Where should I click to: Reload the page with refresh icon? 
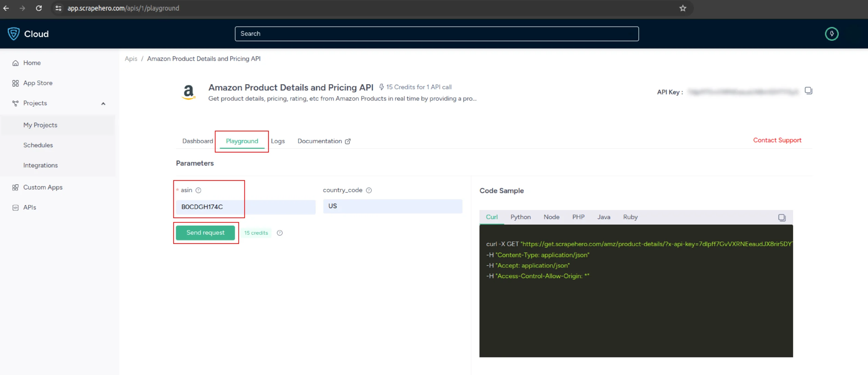coord(39,8)
